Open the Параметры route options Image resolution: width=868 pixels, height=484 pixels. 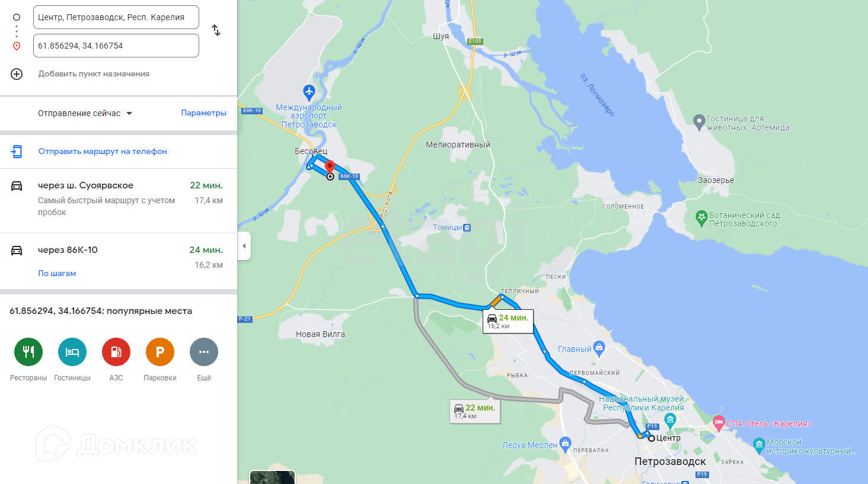203,113
